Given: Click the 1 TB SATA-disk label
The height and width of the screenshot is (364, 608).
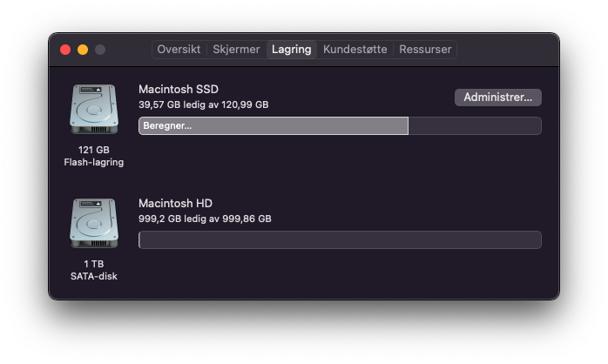Looking at the screenshot, I should [x=94, y=270].
